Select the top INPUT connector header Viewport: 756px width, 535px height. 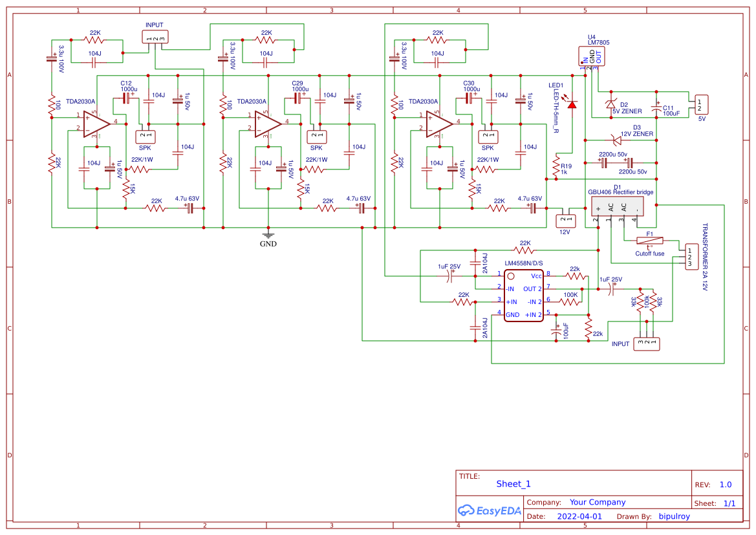[x=154, y=36]
